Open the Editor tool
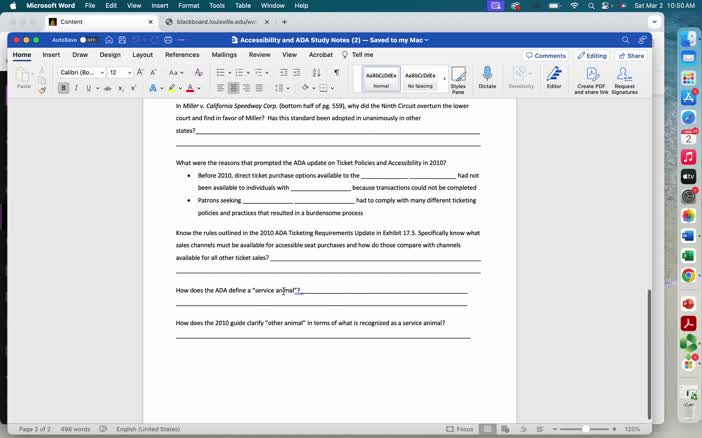The image size is (702, 438). click(x=553, y=75)
